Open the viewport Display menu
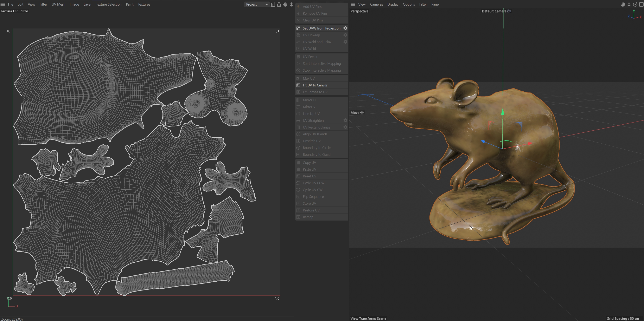Screen dimensions: 644x321 (x=393, y=4)
